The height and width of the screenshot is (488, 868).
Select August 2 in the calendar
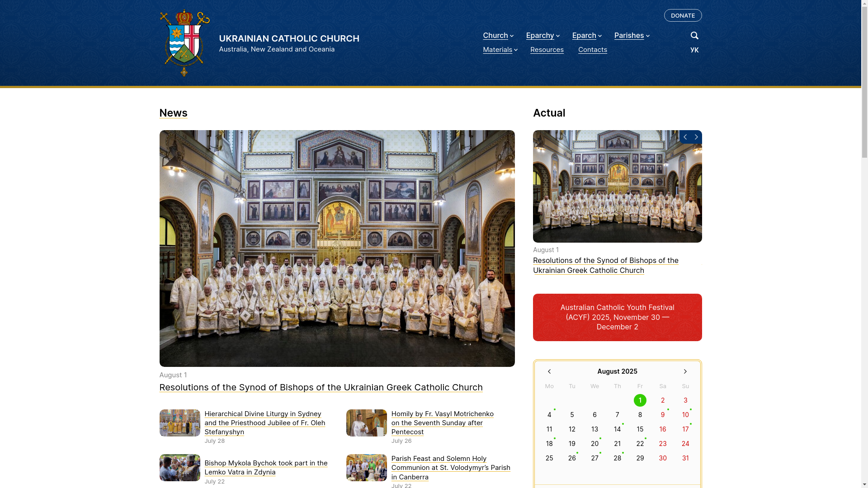pos(663,400)
